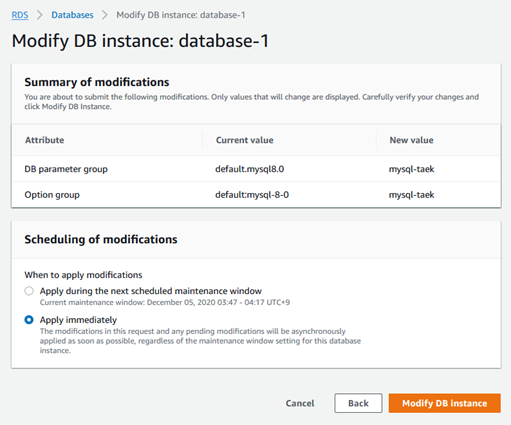Click the Apply immediately label text
This screenshot has width=511, height=425.
click(x=78, y=320)
